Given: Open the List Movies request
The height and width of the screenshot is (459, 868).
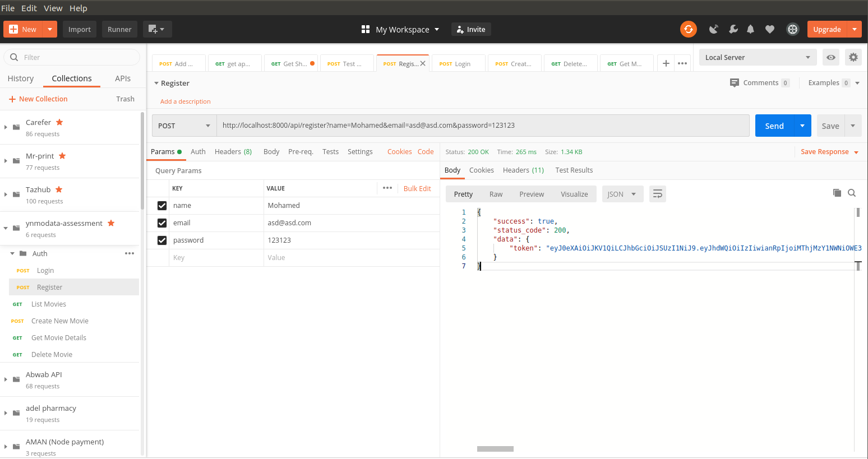Looking at the screenshot, I should click(x=49, y=304).
